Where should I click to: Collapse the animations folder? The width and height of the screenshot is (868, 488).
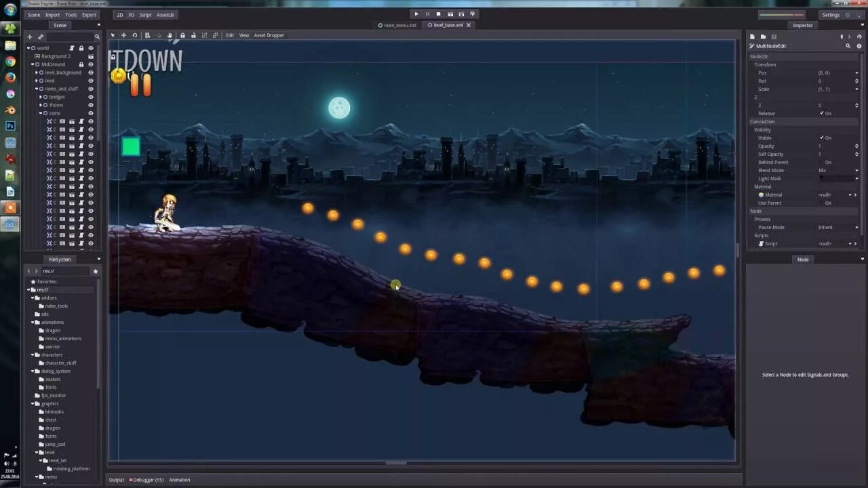[33, 322]
